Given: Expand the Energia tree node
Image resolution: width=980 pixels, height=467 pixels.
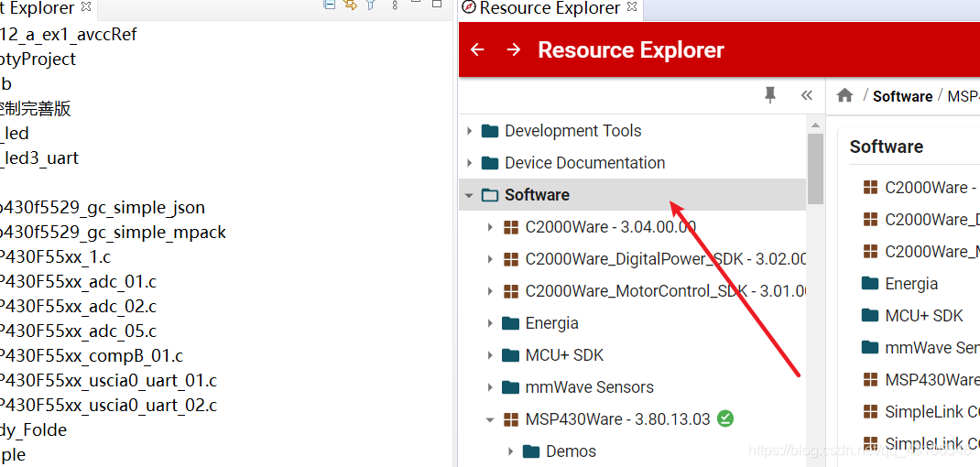Looking at the screenshot, I should coord(490,324).
